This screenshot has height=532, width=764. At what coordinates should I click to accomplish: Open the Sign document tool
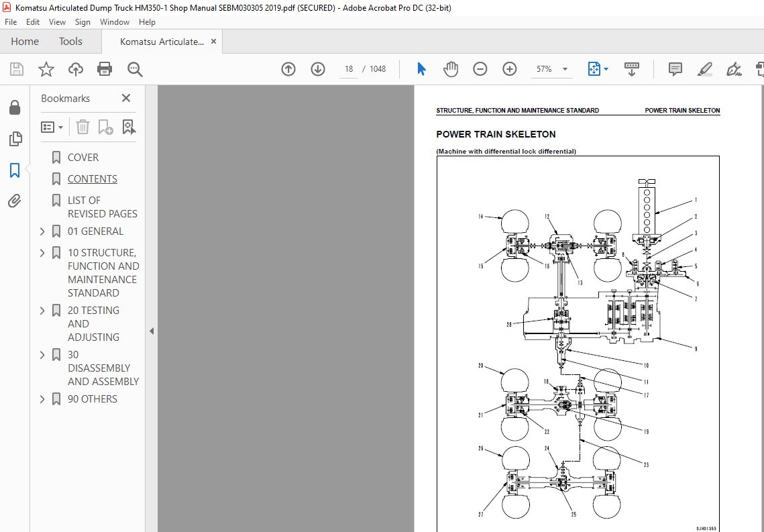(x=734, y=69)
